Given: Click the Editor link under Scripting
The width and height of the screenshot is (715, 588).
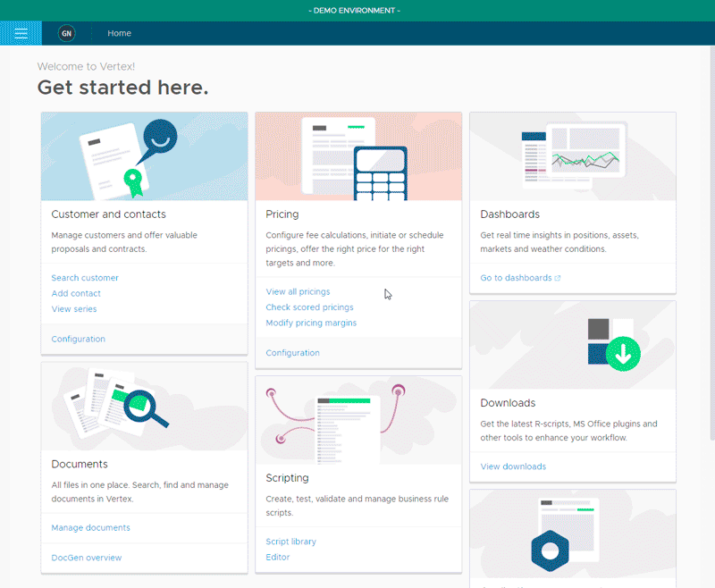Looking at the screenshot, I should 278,557.
